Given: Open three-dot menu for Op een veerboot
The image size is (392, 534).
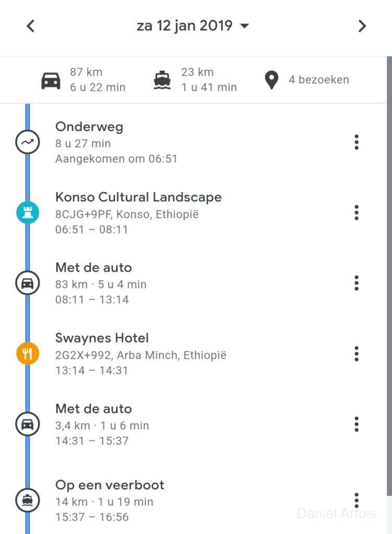Looking at the screenshot, I should pos(357,500).
